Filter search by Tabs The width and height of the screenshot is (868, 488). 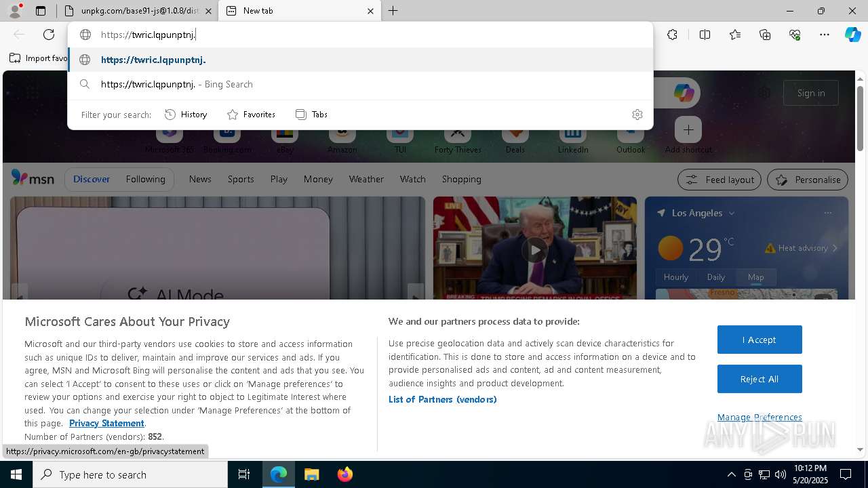tap(311, 115)
